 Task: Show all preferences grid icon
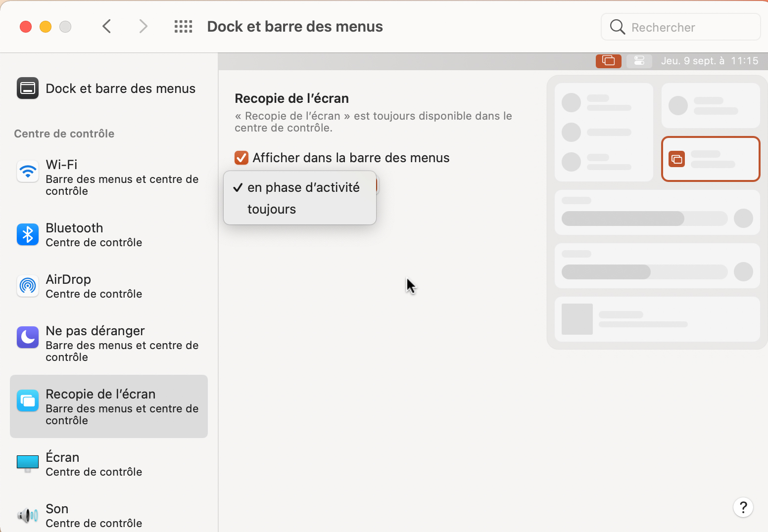(x=183, y=27)
